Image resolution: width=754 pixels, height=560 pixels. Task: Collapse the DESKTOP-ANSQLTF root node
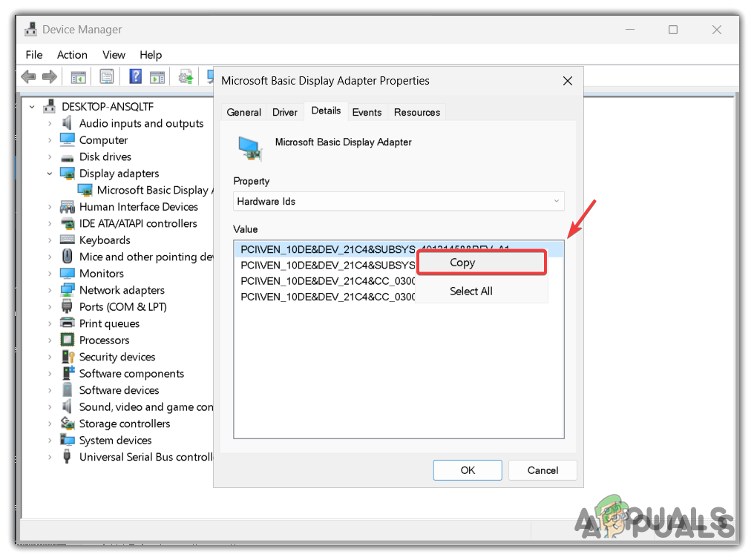(32, 107)
